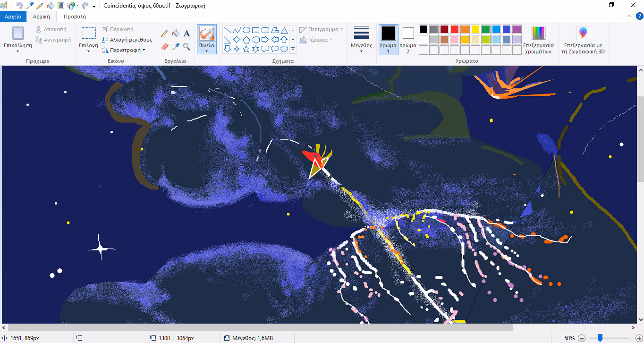Click the zoom in plus button
Viewport: 644px width, 343px height.
point(636,338)
